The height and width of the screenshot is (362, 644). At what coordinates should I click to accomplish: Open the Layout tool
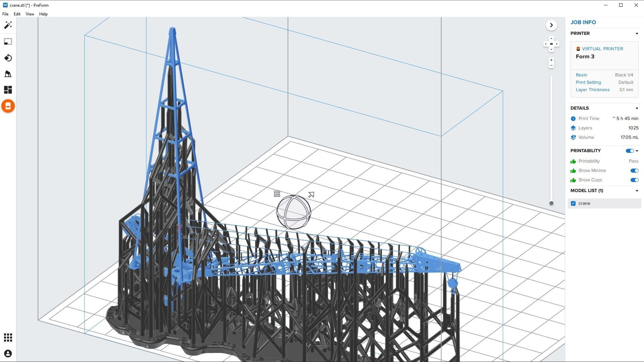click(8, 90)
